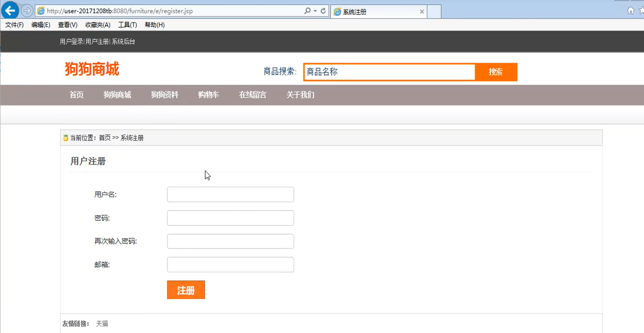Open the address bar dropdown arrow
This screenshot has width=644, height=333.
click(x=315, y=11)
